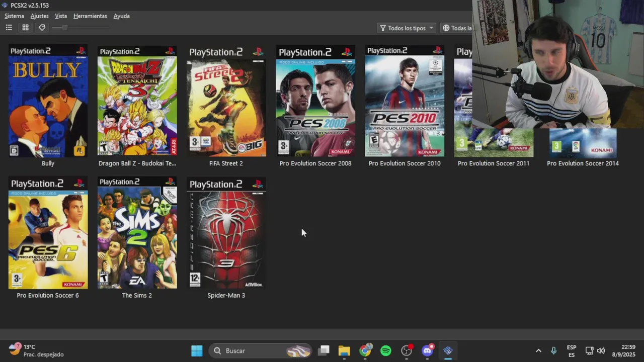Click the 'FIFA Street 2' title label
Viewport: 644px width, 362px height.
[x=226, y=163]
